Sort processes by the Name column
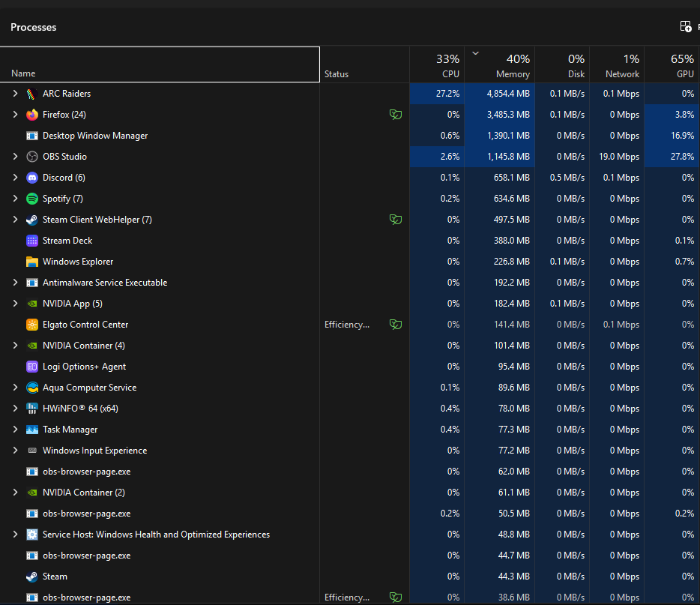Viewport: 700px width, 605px height. coord(160,64)
